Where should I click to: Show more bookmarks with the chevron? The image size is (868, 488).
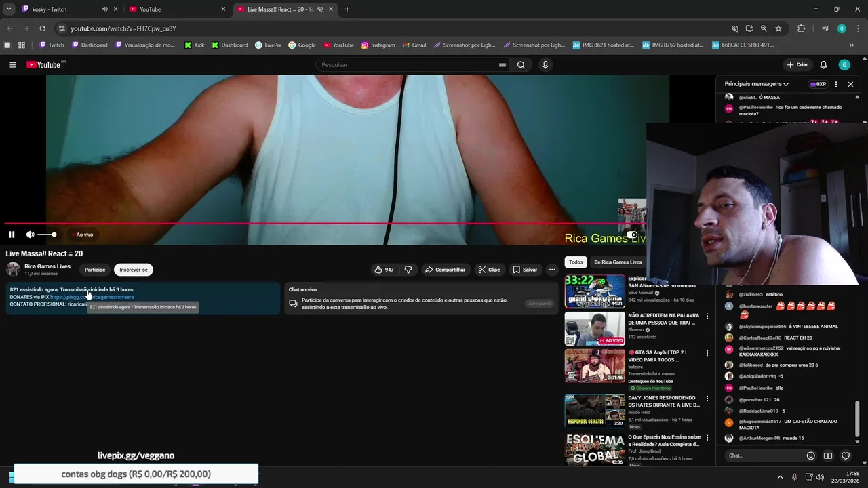[x=852, y=45]
